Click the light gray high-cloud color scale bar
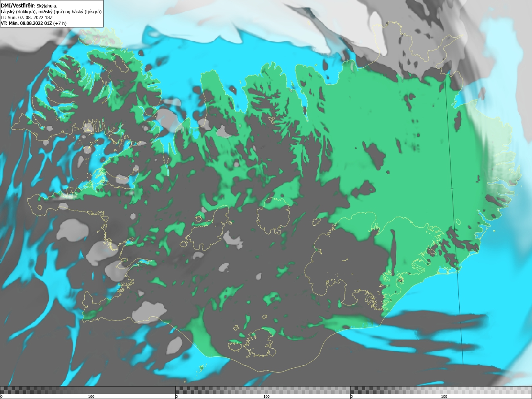Image resolution: width=532 pixels, height=399 pixels. point(441,390)
